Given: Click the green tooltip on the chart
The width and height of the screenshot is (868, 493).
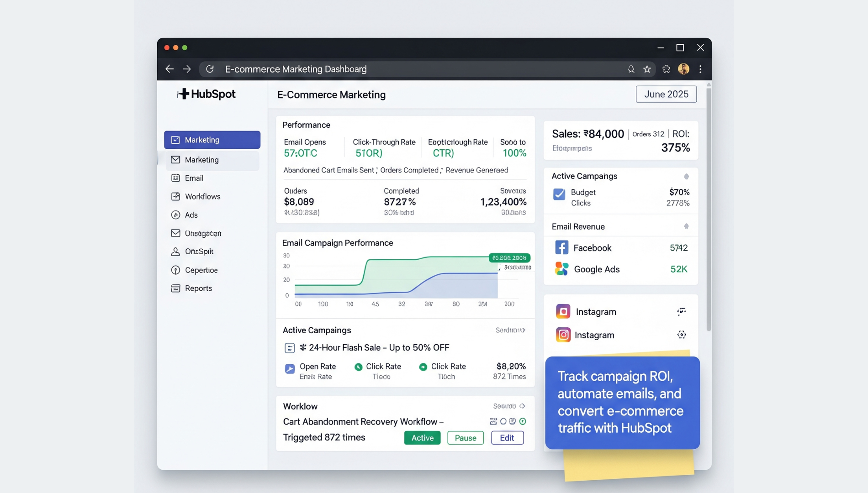Looking at the screenshot, I should (x=509, y=258).
